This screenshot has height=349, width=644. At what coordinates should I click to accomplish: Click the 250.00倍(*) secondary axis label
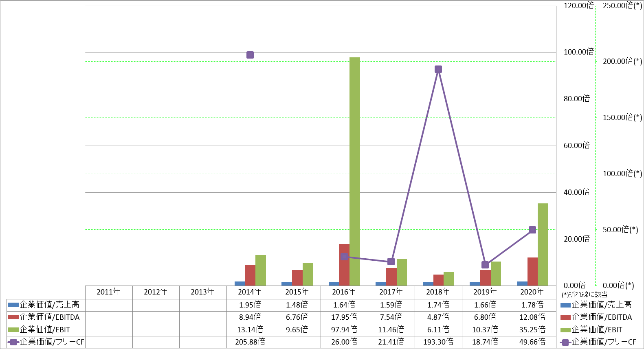click(x=622, y=6)
